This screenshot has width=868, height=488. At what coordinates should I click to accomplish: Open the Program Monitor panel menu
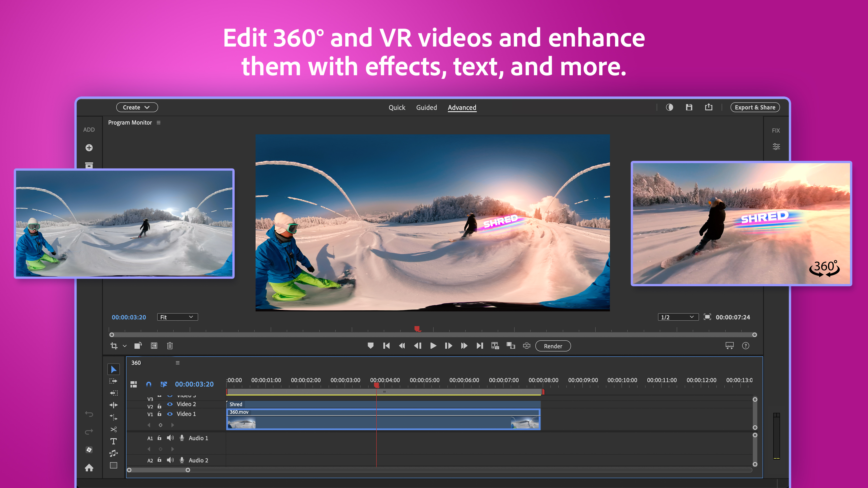(158, 122)
